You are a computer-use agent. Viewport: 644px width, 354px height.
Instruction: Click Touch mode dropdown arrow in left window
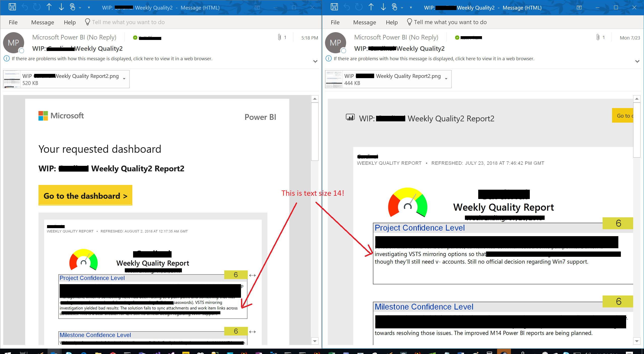(x=80, y=8)
